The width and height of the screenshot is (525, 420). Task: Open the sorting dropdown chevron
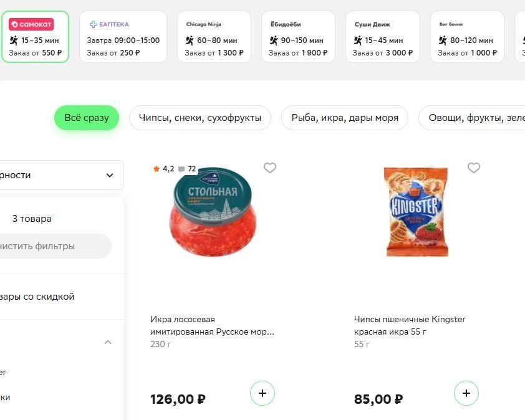(x=110, y=175)
